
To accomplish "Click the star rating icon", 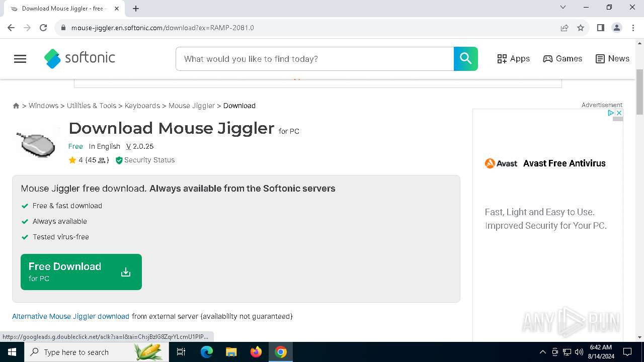I will 72,160.
